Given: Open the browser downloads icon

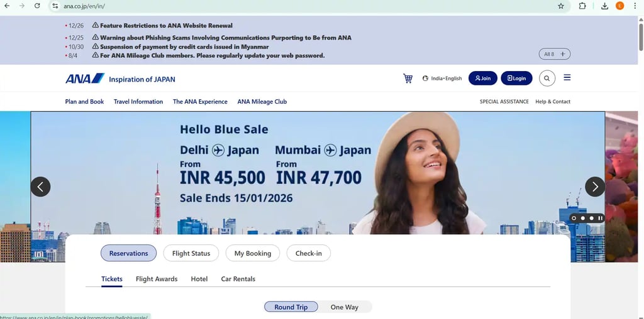Looking at the screenshot, I should pyautogui.click(x=604, y=6).
